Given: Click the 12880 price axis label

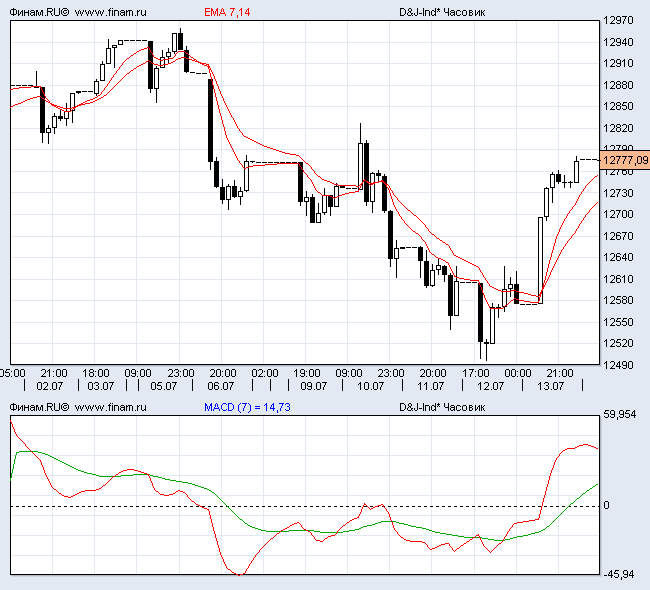Looking at the screenshot, I should click(x=618, y=85).
